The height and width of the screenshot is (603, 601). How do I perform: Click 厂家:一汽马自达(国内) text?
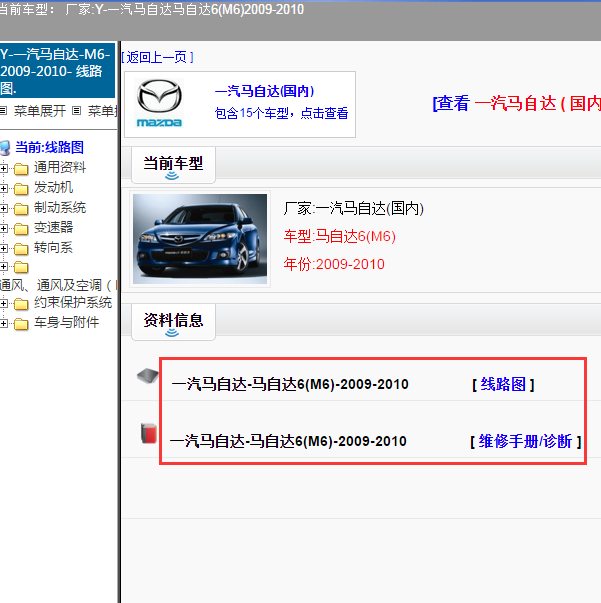(354, 208)
